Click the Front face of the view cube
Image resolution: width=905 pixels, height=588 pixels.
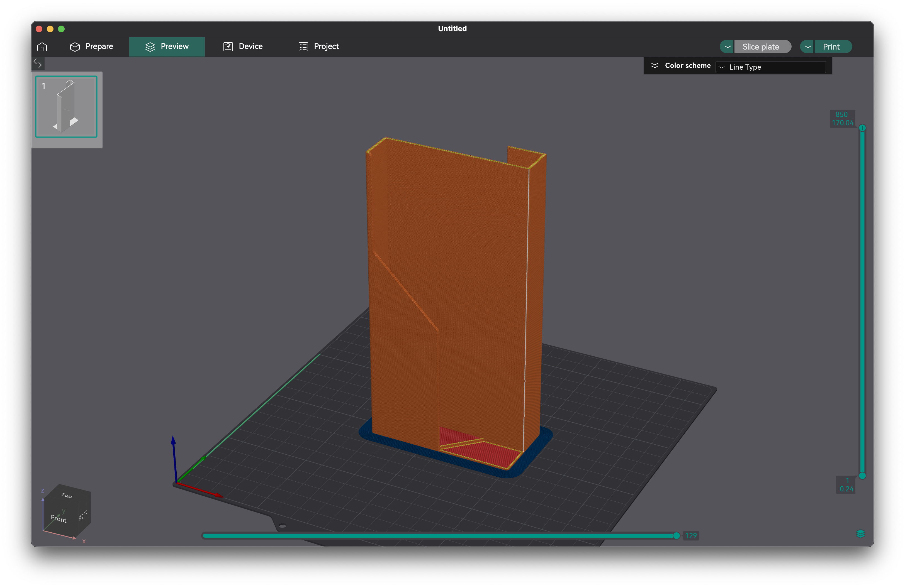click(59, 518)
